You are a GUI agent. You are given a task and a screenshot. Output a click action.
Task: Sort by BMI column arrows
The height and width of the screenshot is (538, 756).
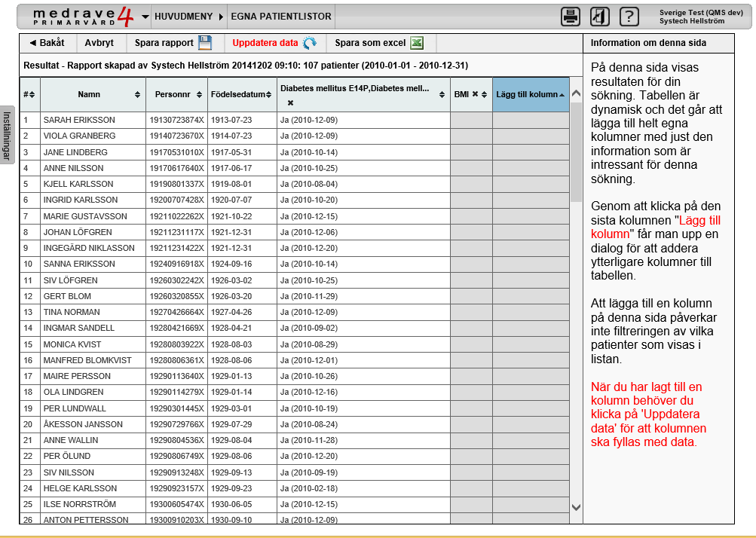[x=484, y=94]
